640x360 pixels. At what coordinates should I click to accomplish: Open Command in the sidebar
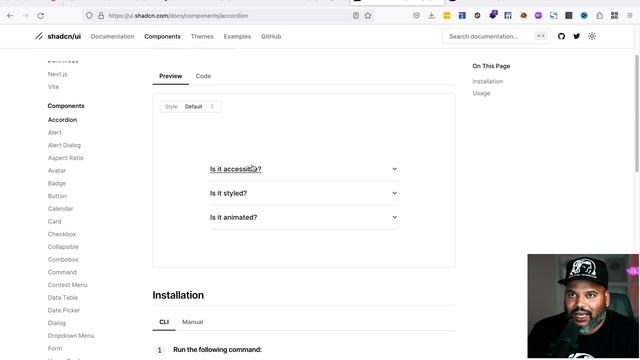pyautogui.click(x=62, y=272)
